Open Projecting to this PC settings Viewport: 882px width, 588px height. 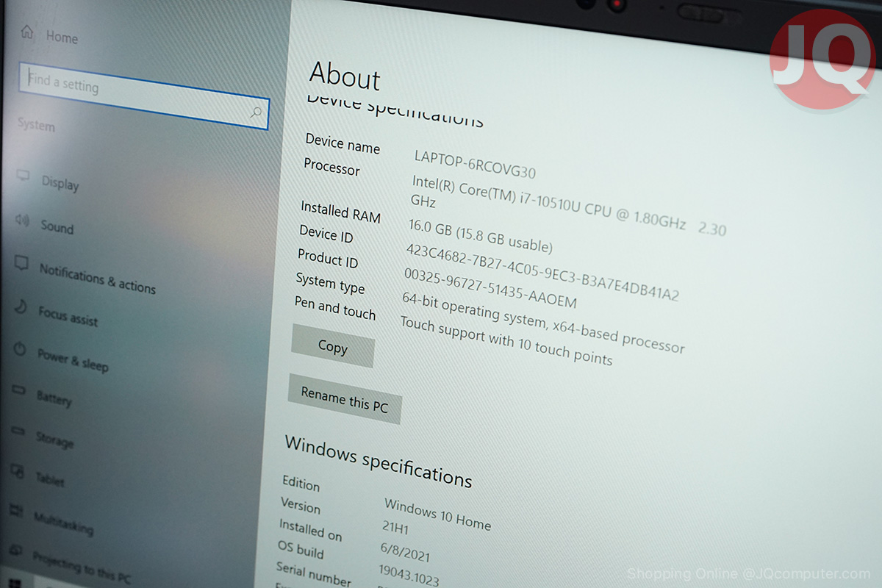coord(82,567)
